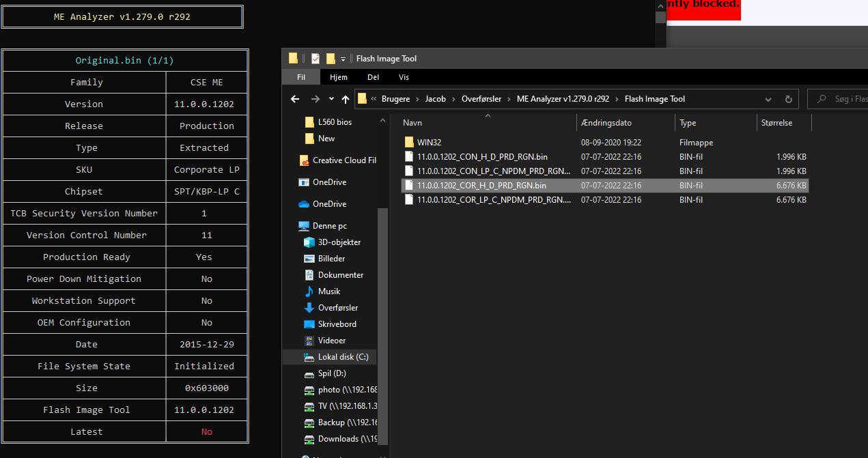Expand the address bar history dropdown

[768, 99]
